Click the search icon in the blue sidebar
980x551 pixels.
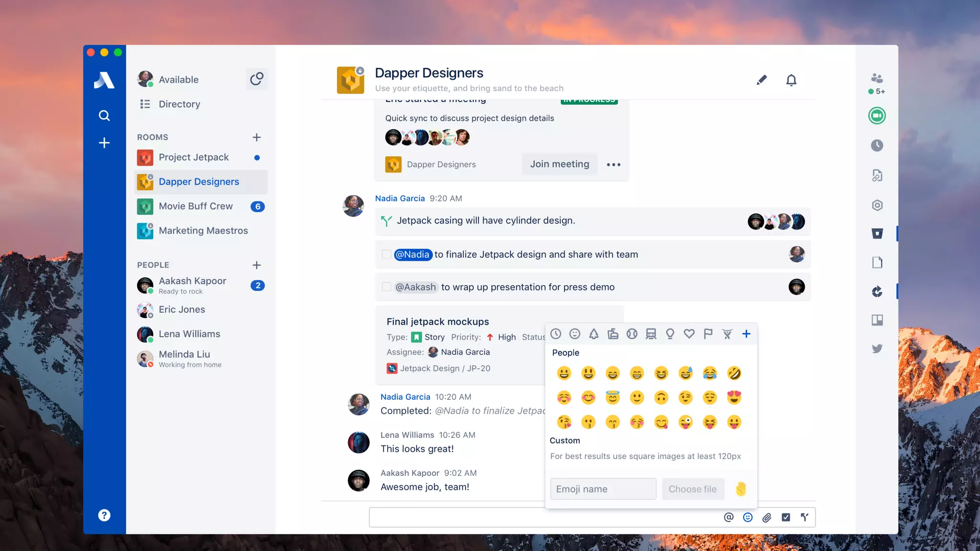click(x=104, y=116)
